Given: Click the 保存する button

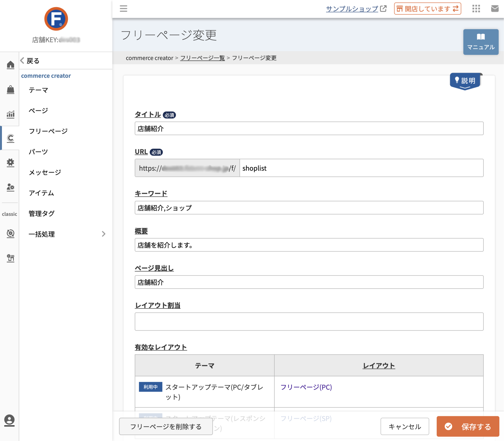Looking at the screenshot, I should [468, 426].
